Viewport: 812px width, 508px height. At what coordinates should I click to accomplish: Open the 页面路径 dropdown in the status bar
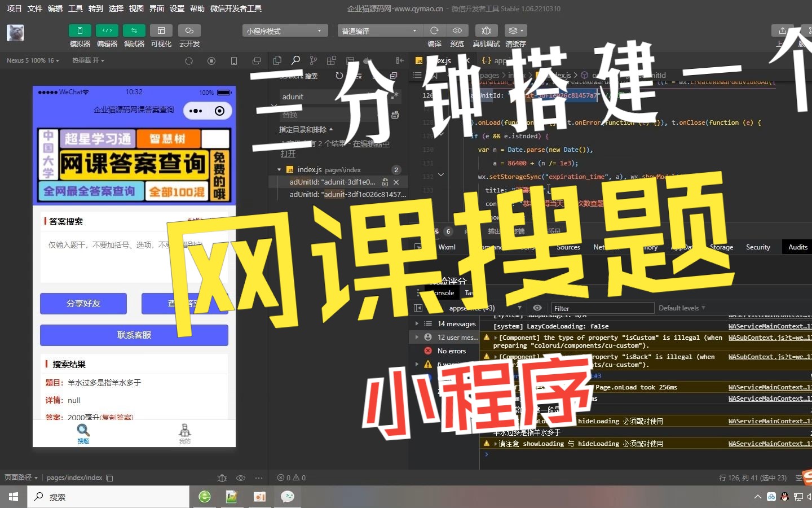click(21, 478)
